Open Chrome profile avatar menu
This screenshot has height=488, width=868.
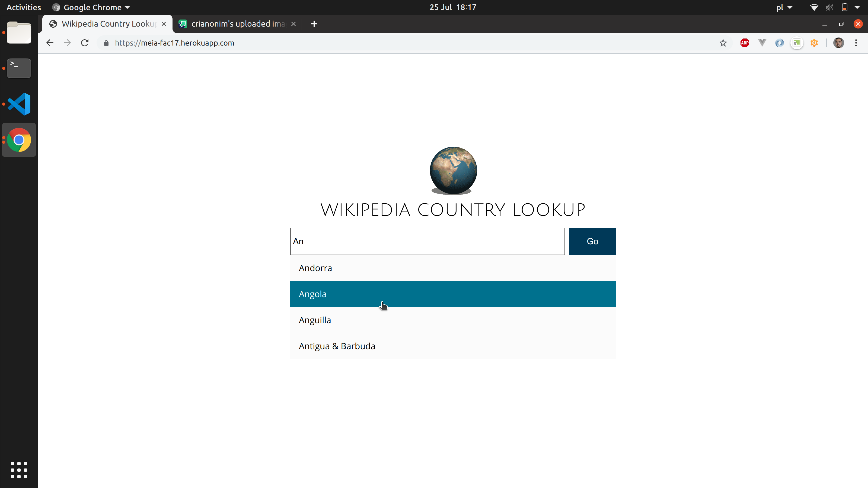(839, 43)
